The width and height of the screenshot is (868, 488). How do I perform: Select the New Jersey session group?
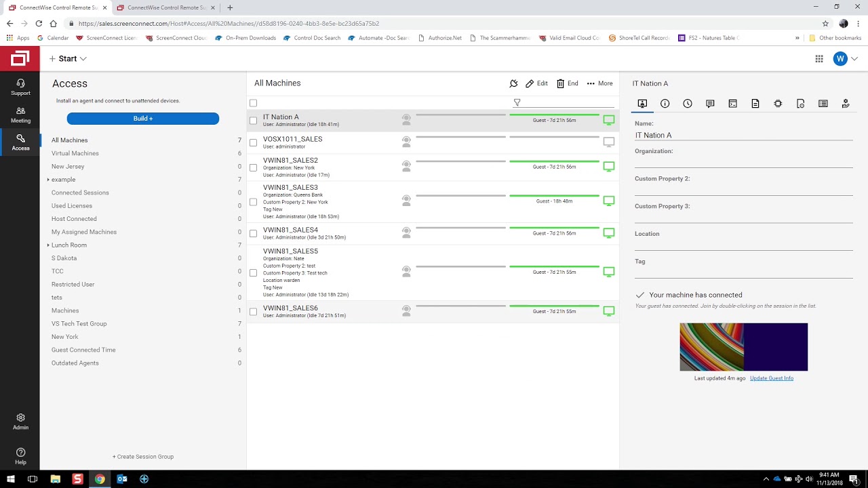(x=68, y=167)
